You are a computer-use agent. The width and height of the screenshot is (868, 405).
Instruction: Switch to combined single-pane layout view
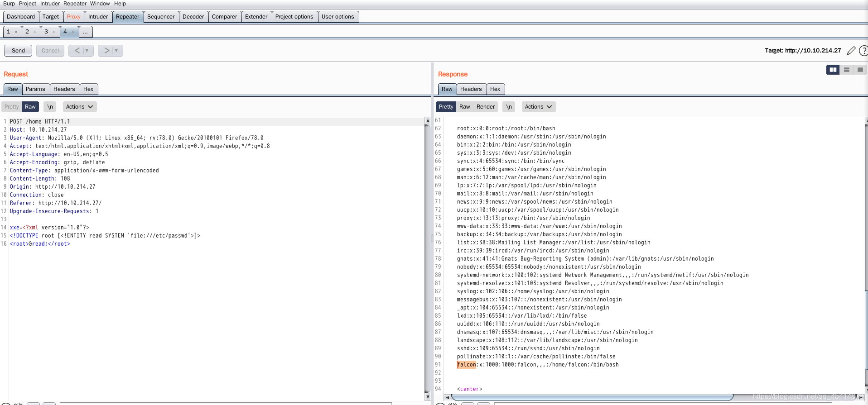860,70
